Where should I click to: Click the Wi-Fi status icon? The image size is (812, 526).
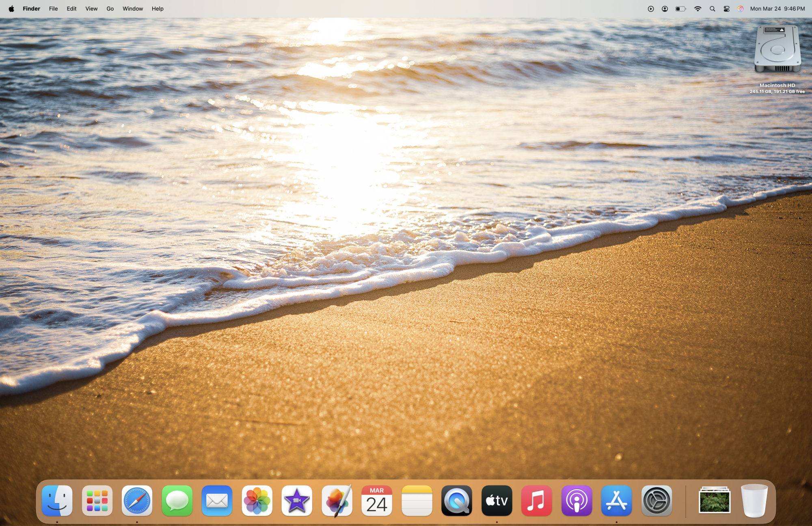point(698,9)
